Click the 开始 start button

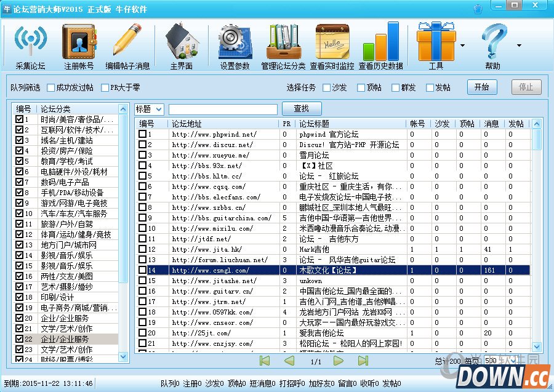(x=482, y=87)
